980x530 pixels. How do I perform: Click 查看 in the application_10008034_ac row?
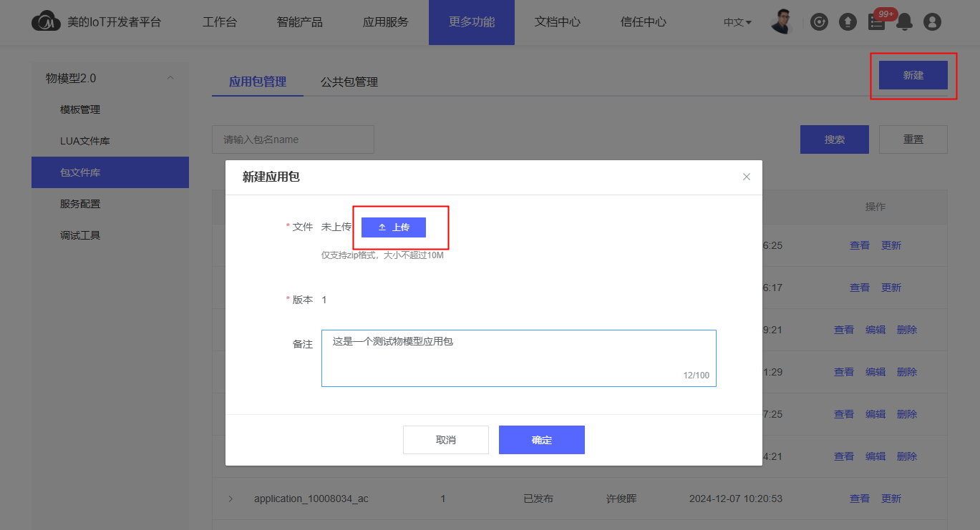coord(860,499)
